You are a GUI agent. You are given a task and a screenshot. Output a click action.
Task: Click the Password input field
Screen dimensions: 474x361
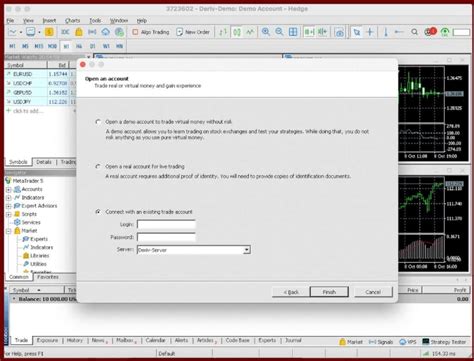166,237
